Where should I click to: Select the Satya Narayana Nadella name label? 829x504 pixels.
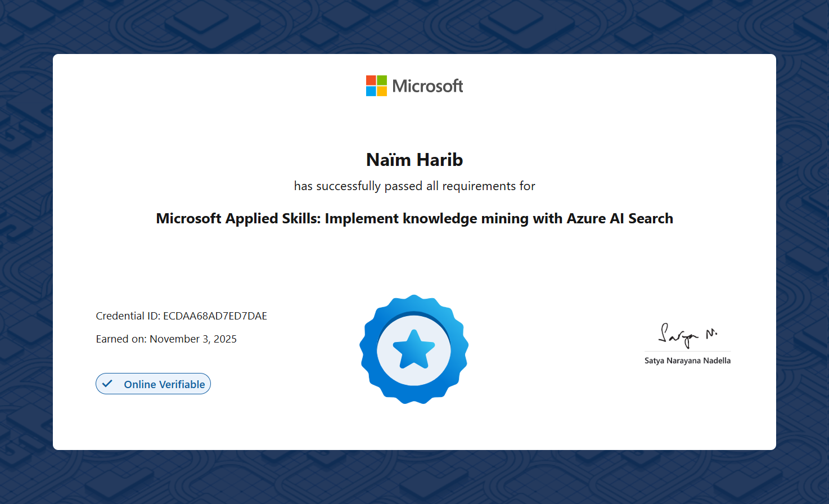688,360
